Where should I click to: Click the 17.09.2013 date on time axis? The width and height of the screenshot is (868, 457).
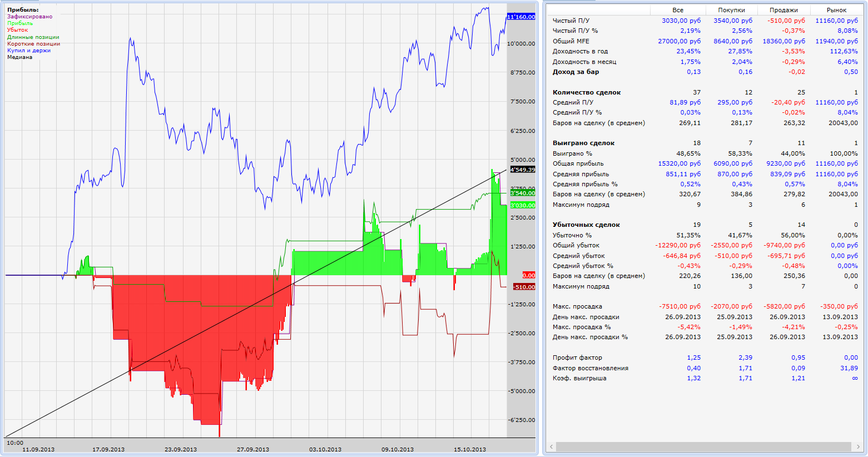(x=108, y=449)
